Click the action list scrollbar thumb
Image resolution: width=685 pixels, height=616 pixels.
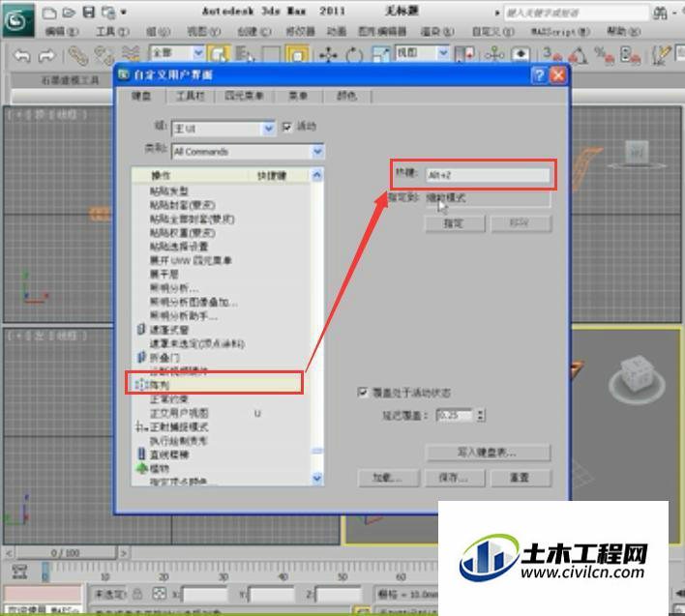pos(317,451)
